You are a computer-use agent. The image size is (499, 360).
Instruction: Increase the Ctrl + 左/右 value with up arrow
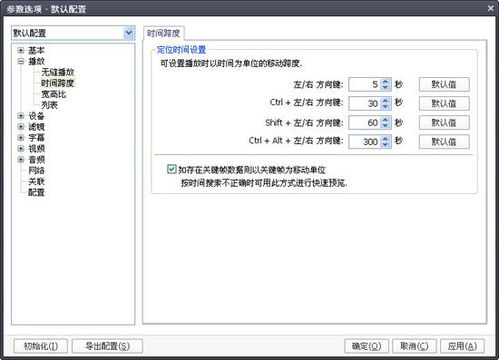click(386, 100)
